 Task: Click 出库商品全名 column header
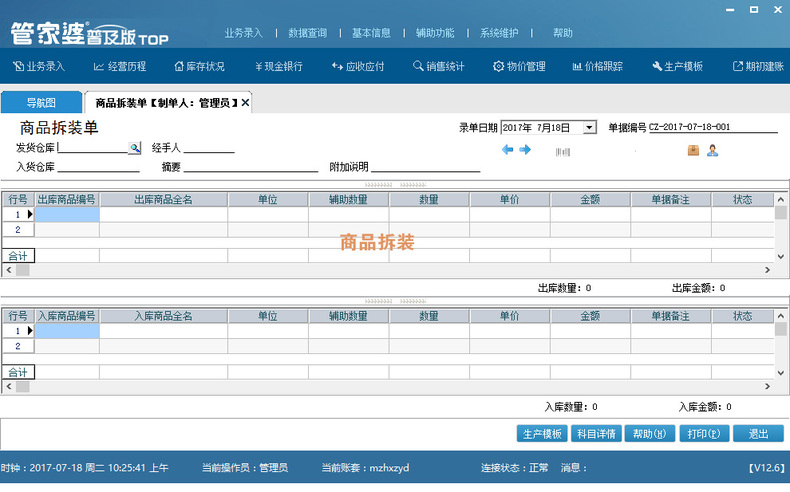[164, 199]
